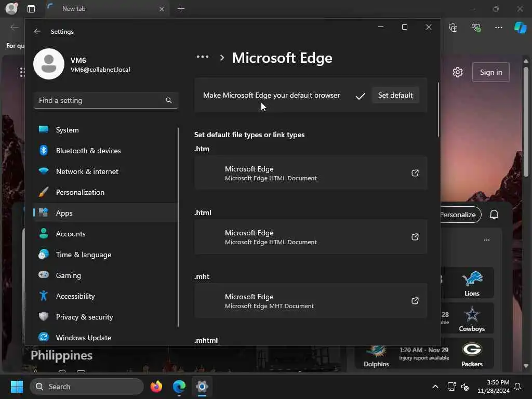Show hidden system tray icons
This screenshot has height=399, width=532.
pyautogui.click(x=435, y=387)
